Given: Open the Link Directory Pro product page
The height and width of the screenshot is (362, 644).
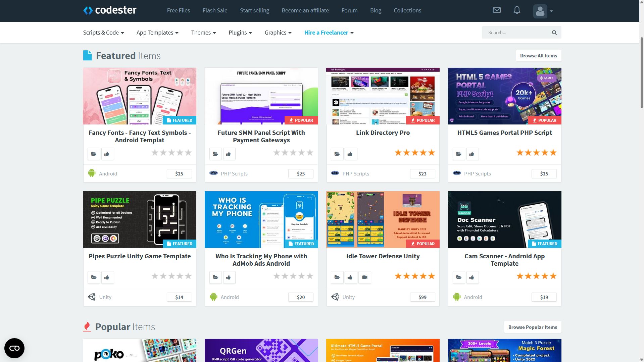Looking at the screenshot, I should tap(383, 133).
